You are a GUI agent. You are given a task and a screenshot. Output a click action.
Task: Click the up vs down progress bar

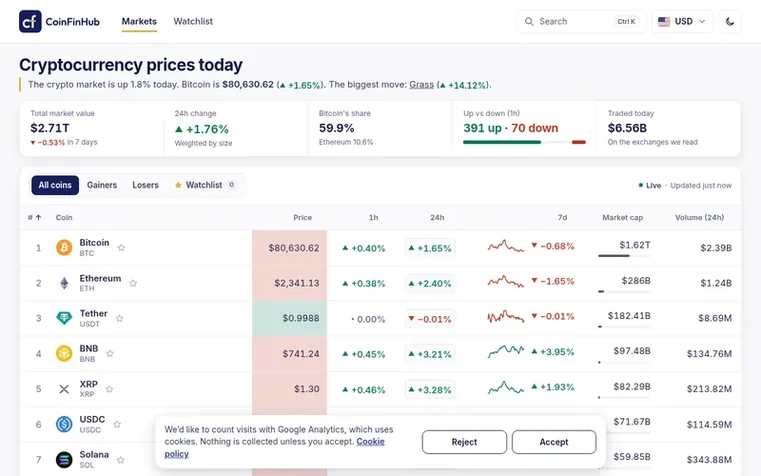pyautogui.click(x=524, y=142)
